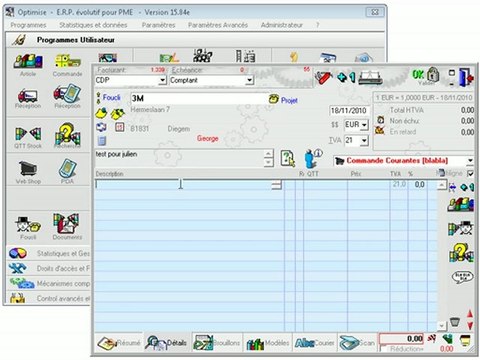Click the Foucli link in order window
The width and height of the screenshot is (480, 360).
111,97
